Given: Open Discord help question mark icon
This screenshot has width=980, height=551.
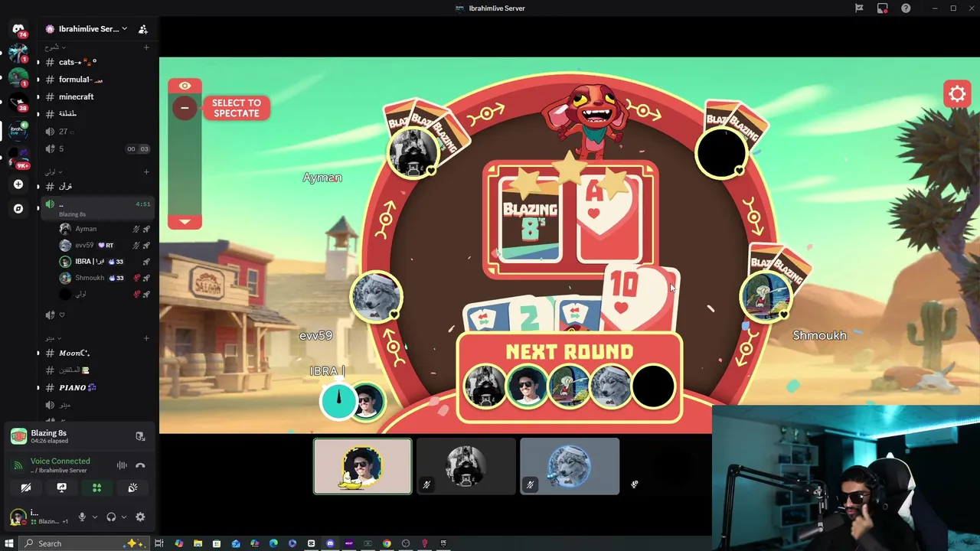Looking at the screenshot, I should pyautogui.click(x=906, y=8).
